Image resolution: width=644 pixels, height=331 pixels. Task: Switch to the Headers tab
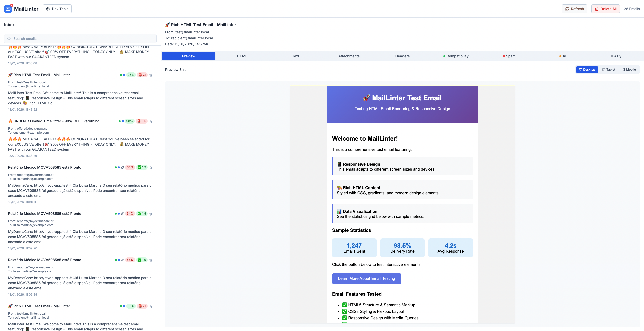click(402, 56)
